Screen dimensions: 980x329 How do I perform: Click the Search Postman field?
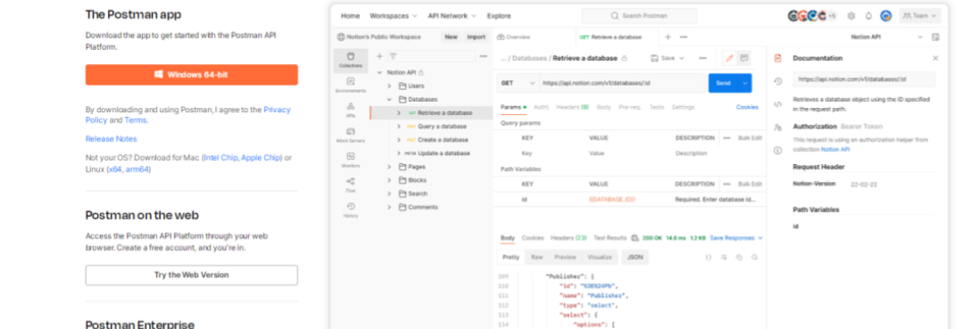(639, 16)
